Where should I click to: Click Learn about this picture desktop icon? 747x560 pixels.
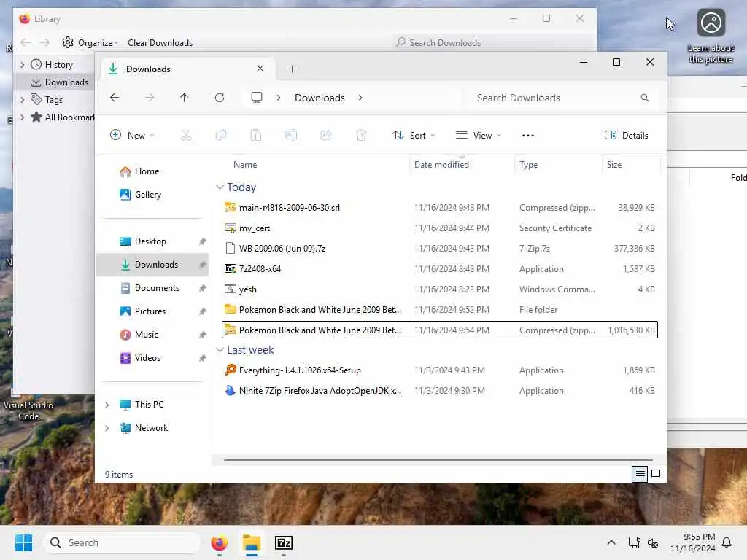click(x=711, y=36)
